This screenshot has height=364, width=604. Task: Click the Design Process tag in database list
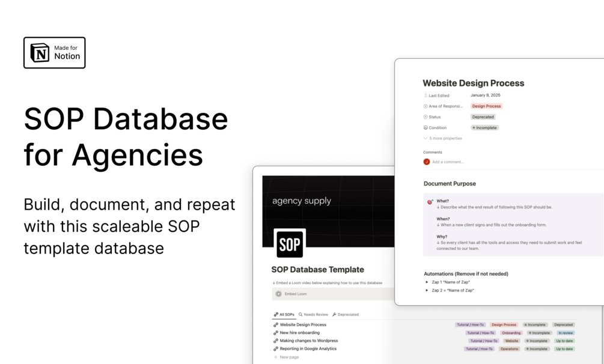[504, 325]
